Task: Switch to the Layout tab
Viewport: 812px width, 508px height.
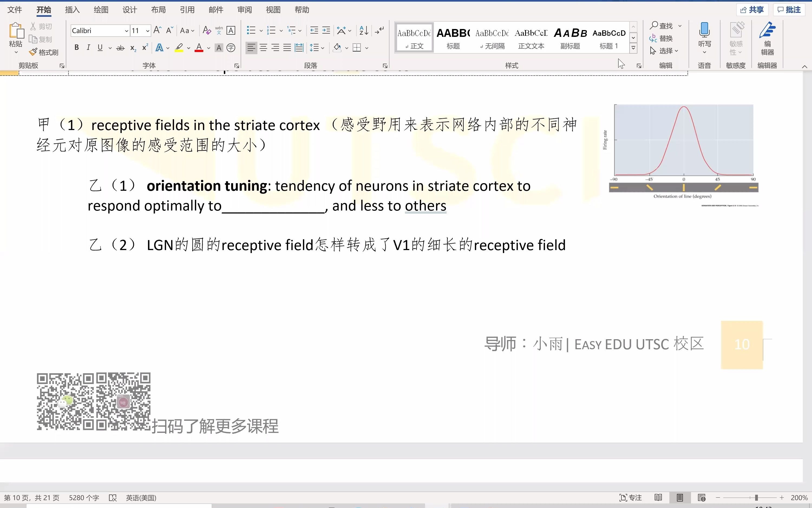Action: tap(158, 10)
